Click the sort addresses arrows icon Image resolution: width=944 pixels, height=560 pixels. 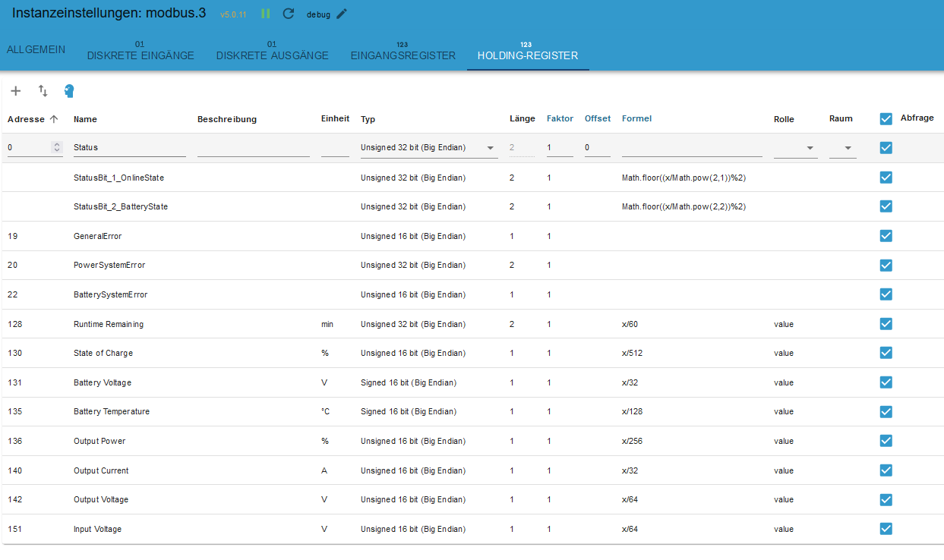pos(43,91)
